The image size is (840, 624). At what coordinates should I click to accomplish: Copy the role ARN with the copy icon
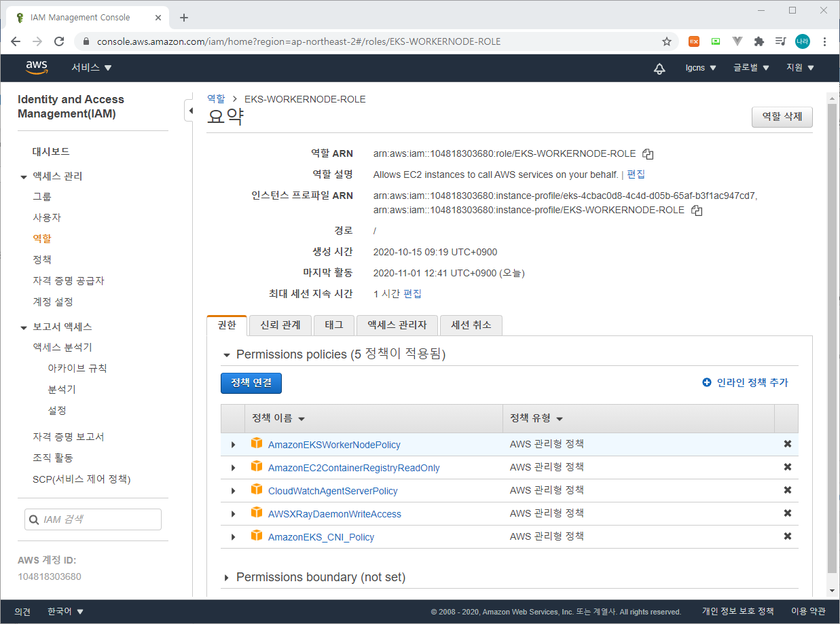click(648, 154)
